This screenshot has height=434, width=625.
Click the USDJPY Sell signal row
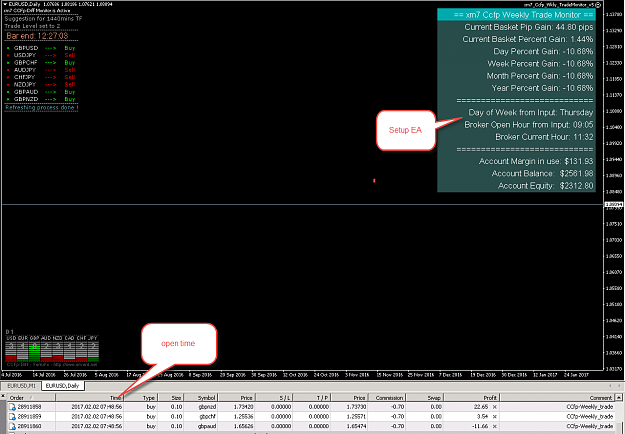(41, 55)
